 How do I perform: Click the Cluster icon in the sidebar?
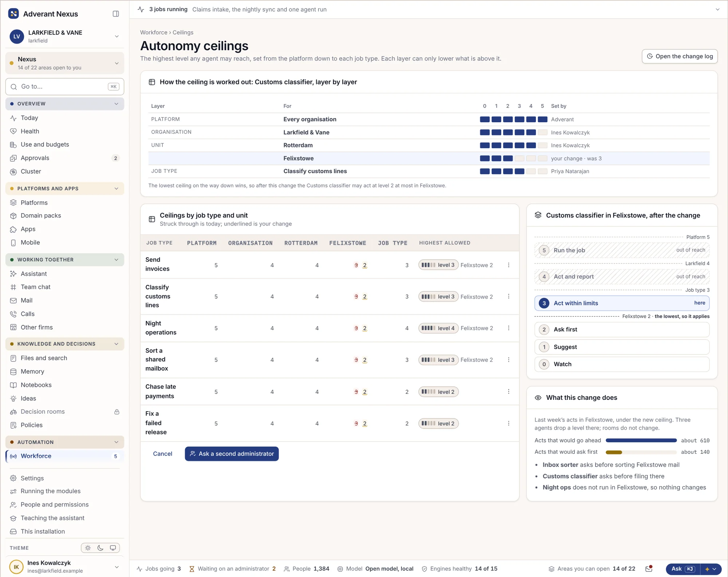pos(13,172)
